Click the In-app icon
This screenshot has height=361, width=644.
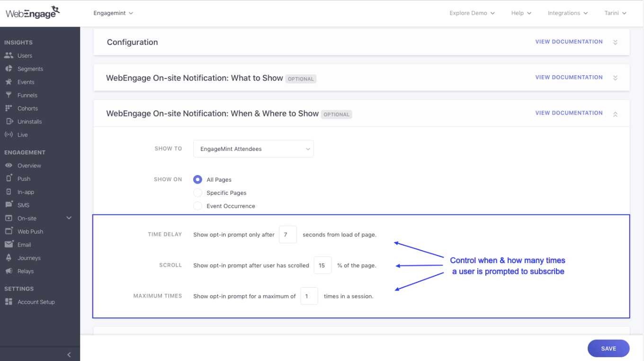(x=9, y=192)
